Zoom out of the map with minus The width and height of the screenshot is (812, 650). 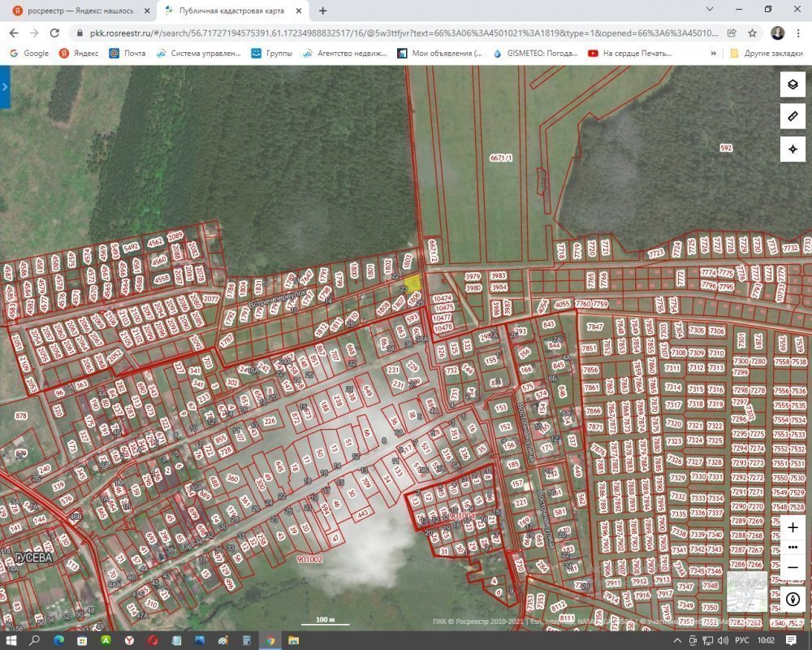[793, 567]
